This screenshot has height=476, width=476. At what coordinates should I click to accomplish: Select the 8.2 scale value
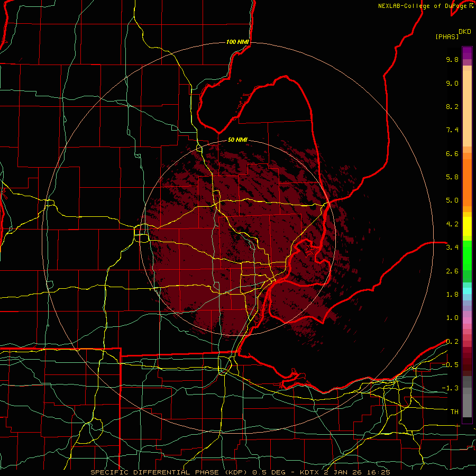tap(452, 106)
